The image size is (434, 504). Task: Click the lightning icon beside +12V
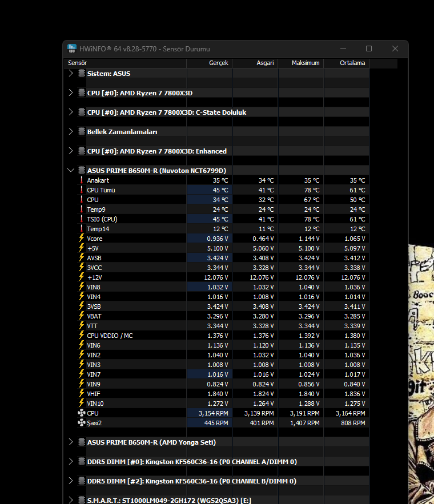click(82, 277)
